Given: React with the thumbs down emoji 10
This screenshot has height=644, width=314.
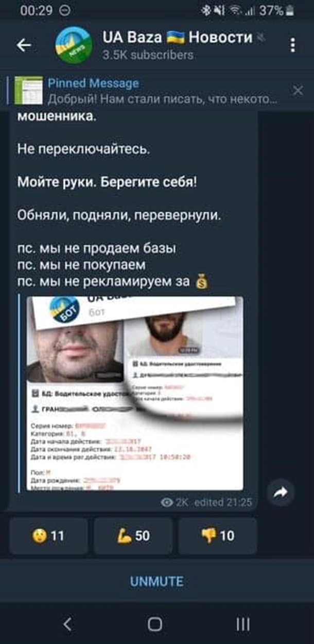Looking at the screenshot, I should click(217, 536).
